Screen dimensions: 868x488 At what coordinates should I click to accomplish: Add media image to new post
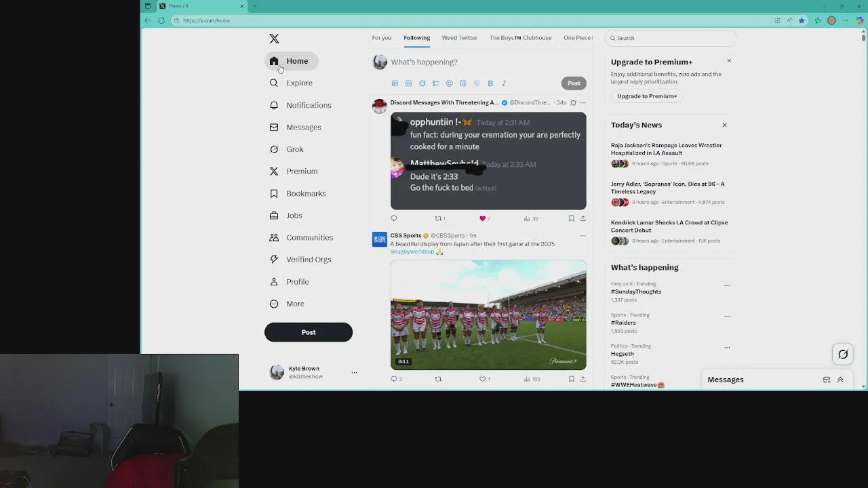point(395,83)
